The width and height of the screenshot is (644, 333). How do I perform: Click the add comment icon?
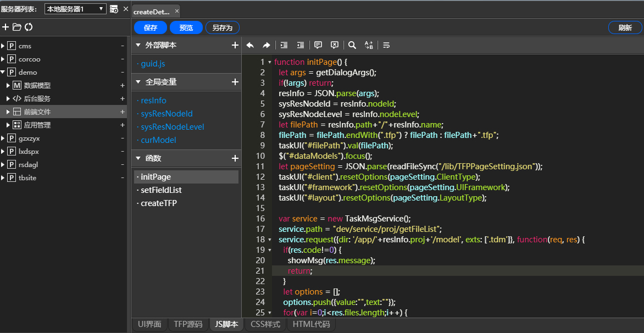point(318,45)
